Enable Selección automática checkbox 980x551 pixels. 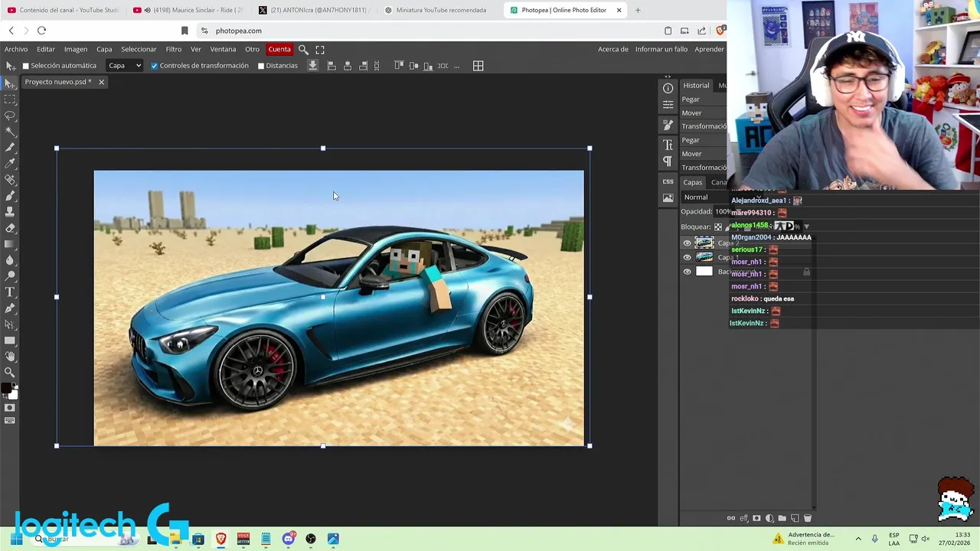coord(25,66)
